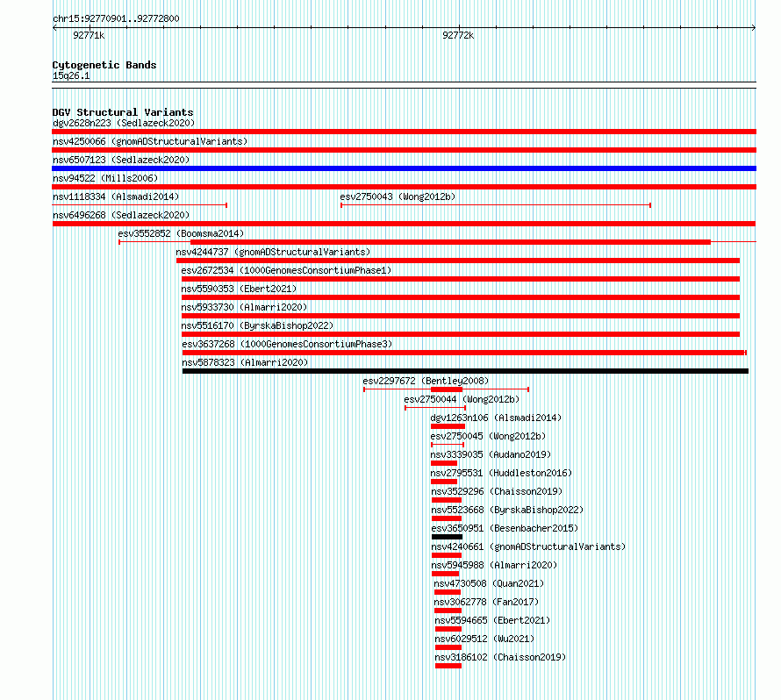This screenshot has width=781, height=700.
Task: Click nsv4244737 gnomADStructuralVariants label
Action: point(273,252)
